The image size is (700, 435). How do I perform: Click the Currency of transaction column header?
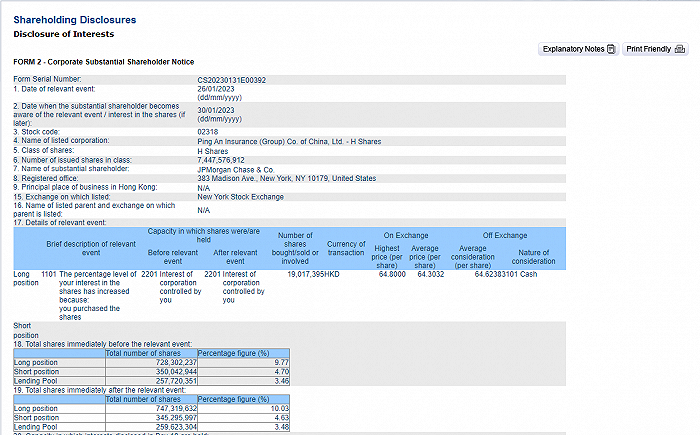click(346, 248)
